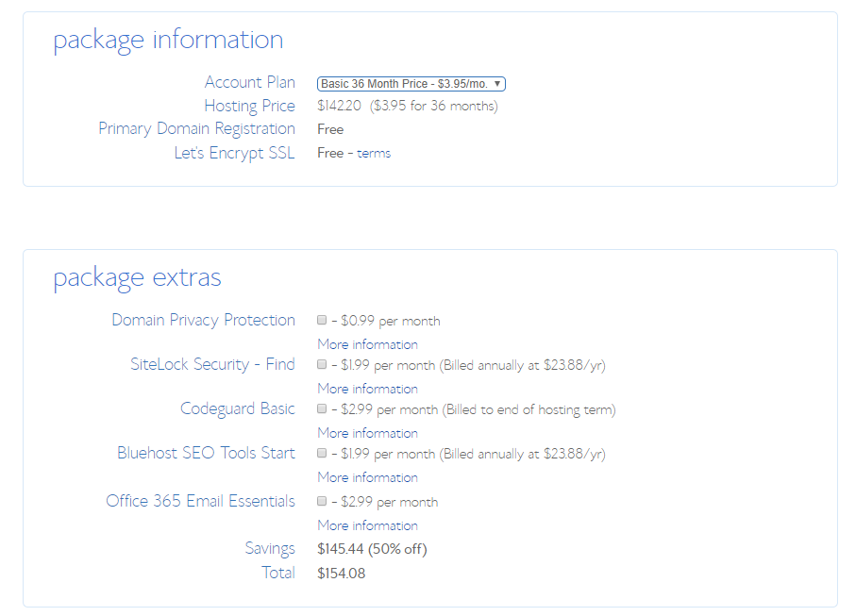Click the Hosting Price label
Image resolution: width=856 pixels, height=616 pixels.
click(x=249, y=106)
